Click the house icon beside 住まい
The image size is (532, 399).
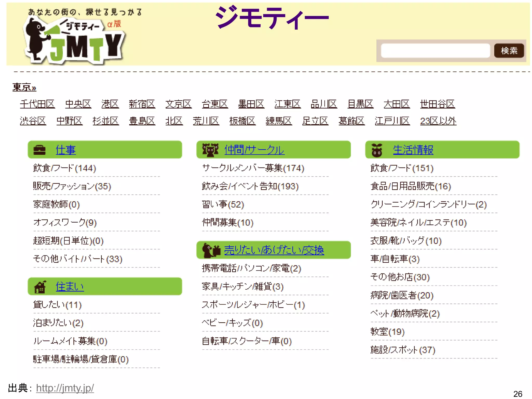40,287
